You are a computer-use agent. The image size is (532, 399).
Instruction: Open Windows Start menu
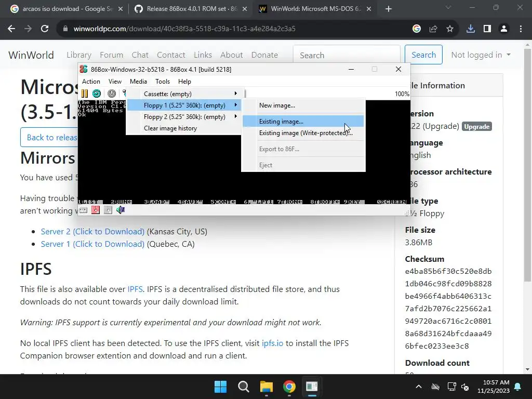(x=220, y=387)
